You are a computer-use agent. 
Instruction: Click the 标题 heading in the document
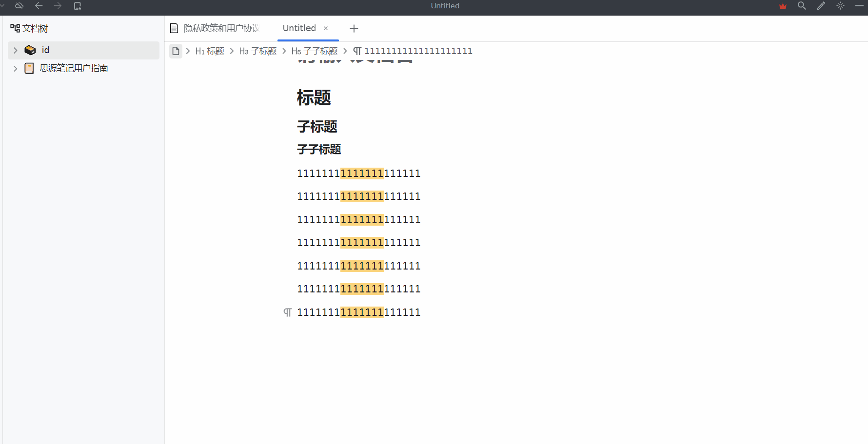[x=314, y=98]
